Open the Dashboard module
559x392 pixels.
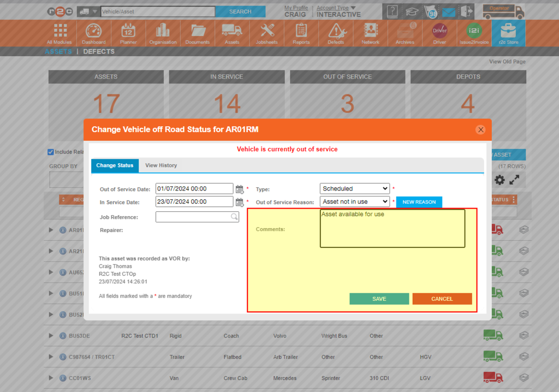pos(94,33)
